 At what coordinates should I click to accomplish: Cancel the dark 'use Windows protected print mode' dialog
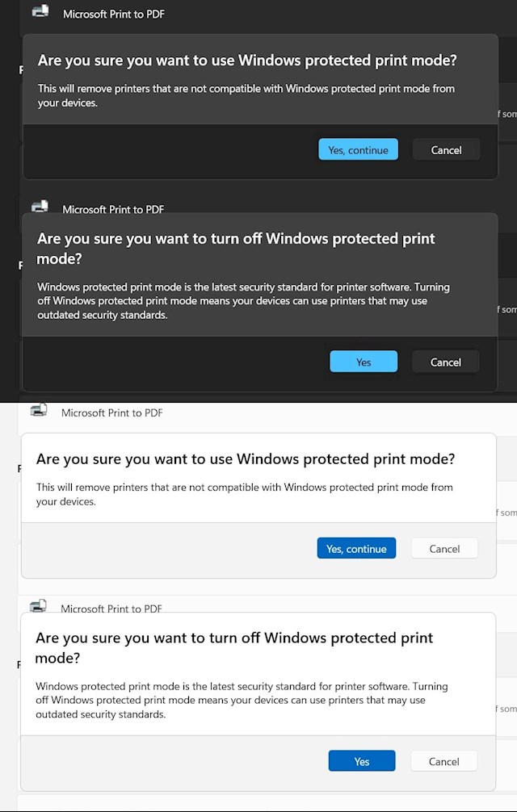tap(446, 149)
